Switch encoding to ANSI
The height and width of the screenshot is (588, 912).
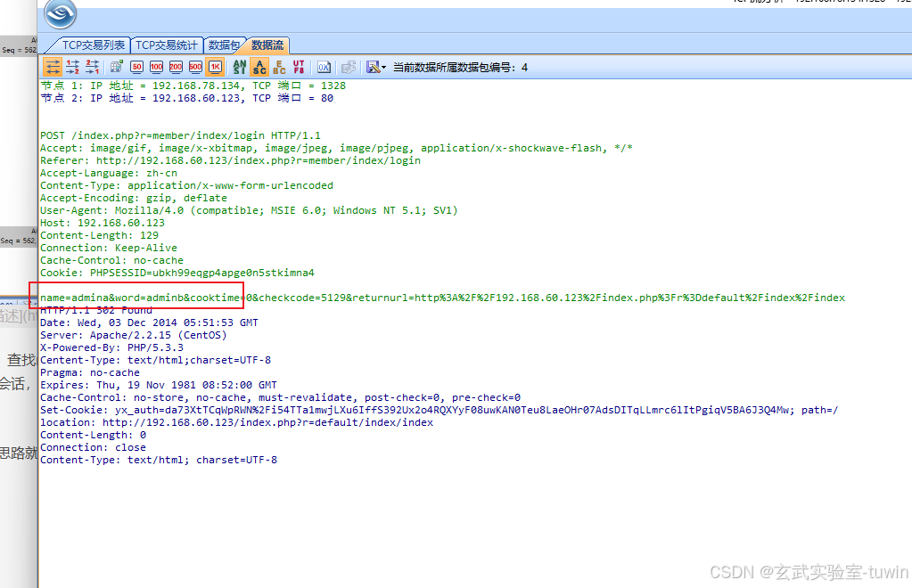click(239, 68)
